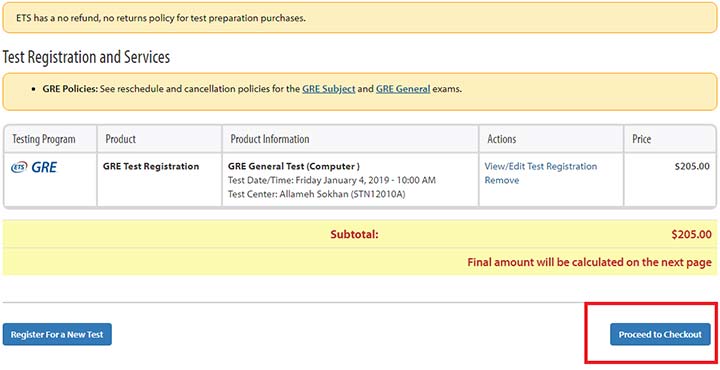This screenshot has height=370, width=720.
Task: Click the Final amount notice text
Action: [590, 263]
